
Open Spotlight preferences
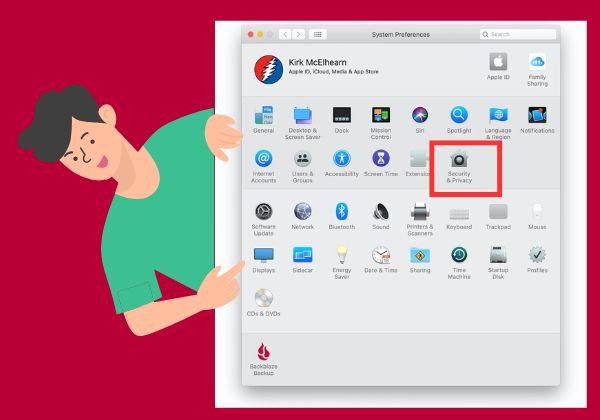[459, 119]
